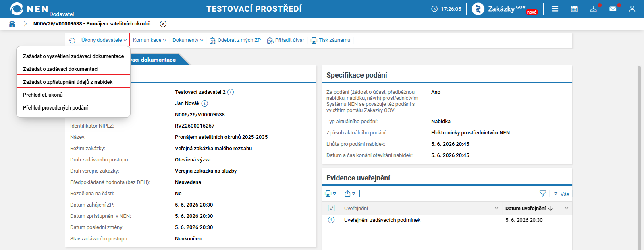Viewport: 644px width, 250px height.
Task: Open the column settings icon in table
Action: [331, 208]
